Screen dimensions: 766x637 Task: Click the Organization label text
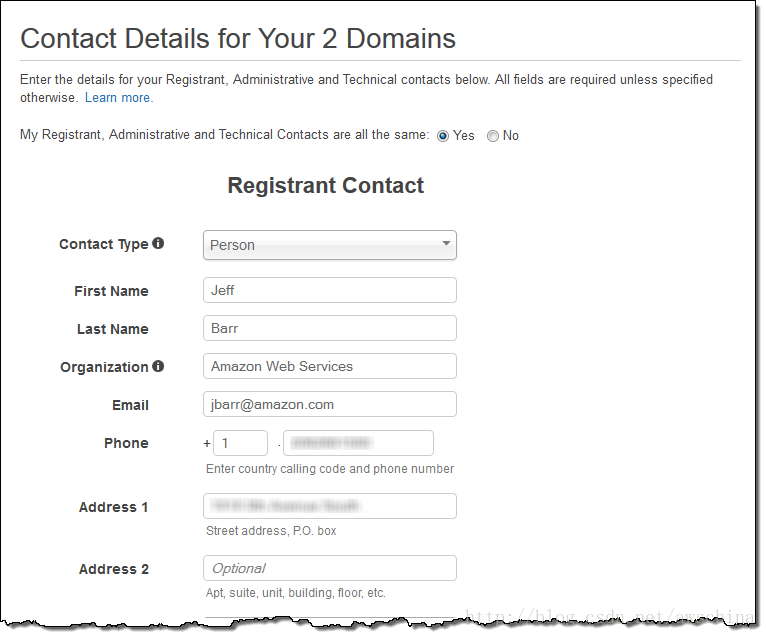[104, 367]
